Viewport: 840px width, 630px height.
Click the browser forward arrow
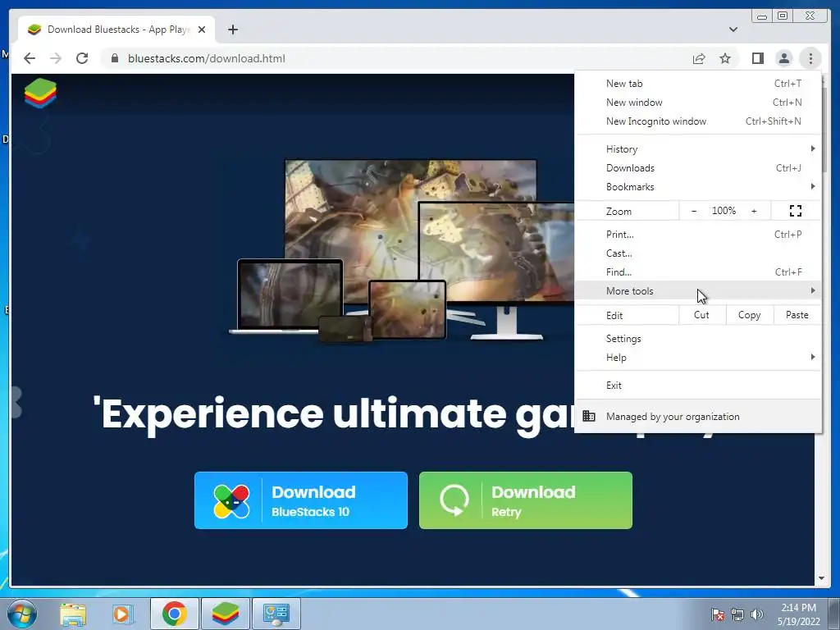pyautogui.click(x=56, y=58)
